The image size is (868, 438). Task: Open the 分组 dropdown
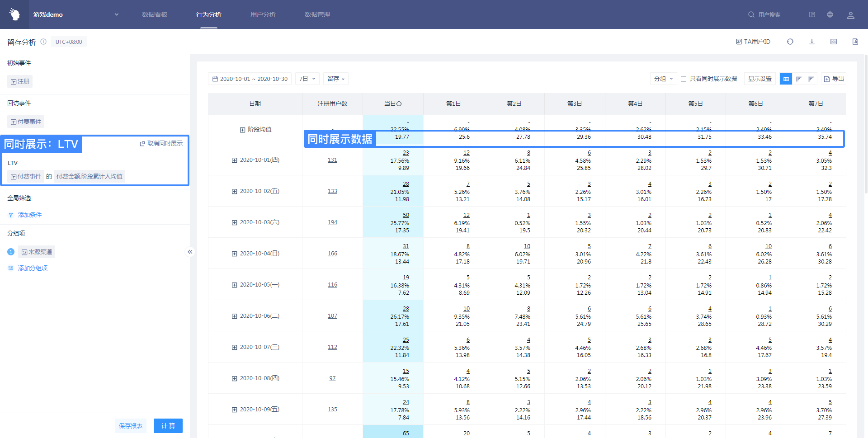coord(663,79)
